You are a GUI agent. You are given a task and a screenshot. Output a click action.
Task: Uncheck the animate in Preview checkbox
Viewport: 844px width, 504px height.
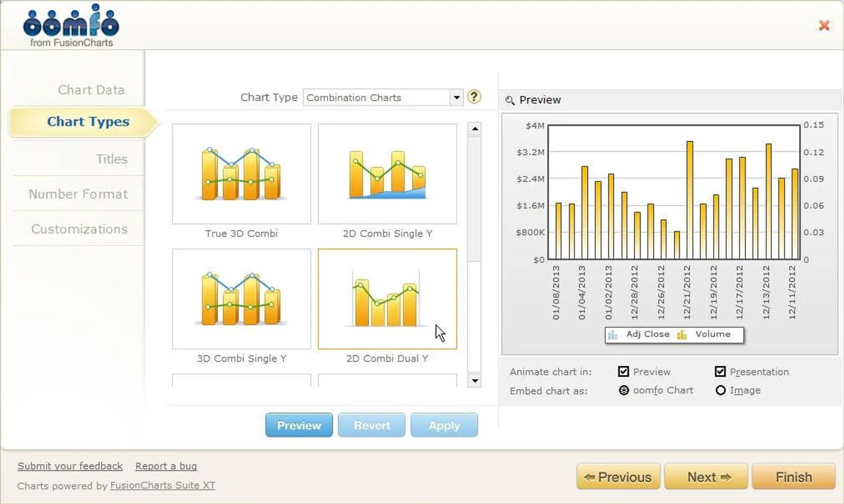pyautogui.click(x=624, y=371)
